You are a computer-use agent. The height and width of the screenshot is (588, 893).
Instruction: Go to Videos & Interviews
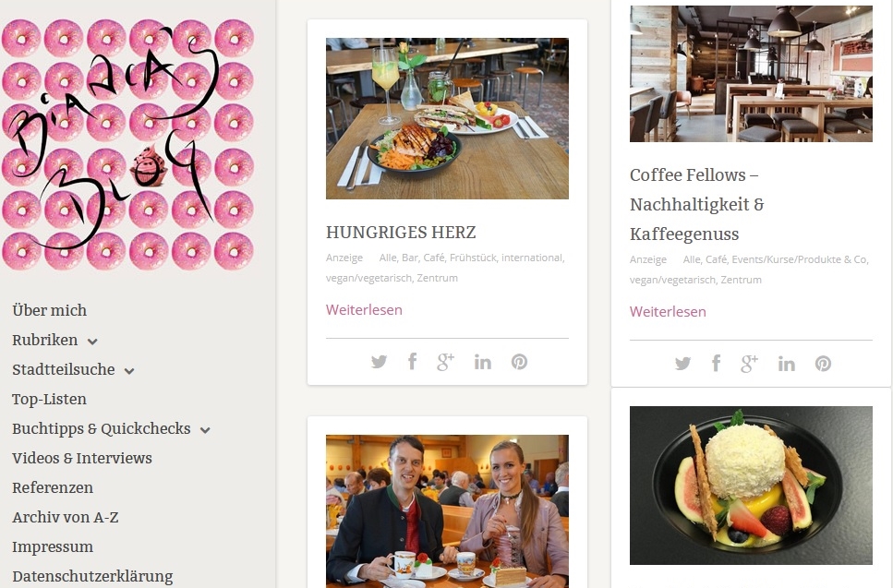[x=82, y=458]
